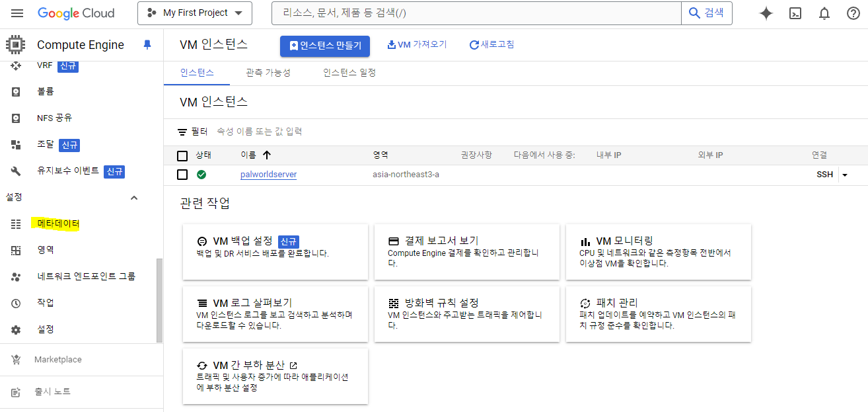Open the My First Project selector

[x=195, y=13]
